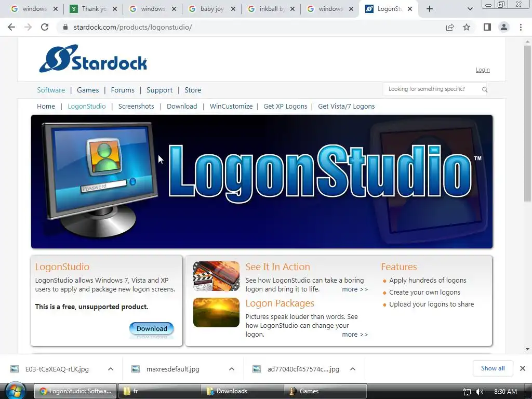
Task: Close the 'baby joy' tab
Action: point(233,9)
